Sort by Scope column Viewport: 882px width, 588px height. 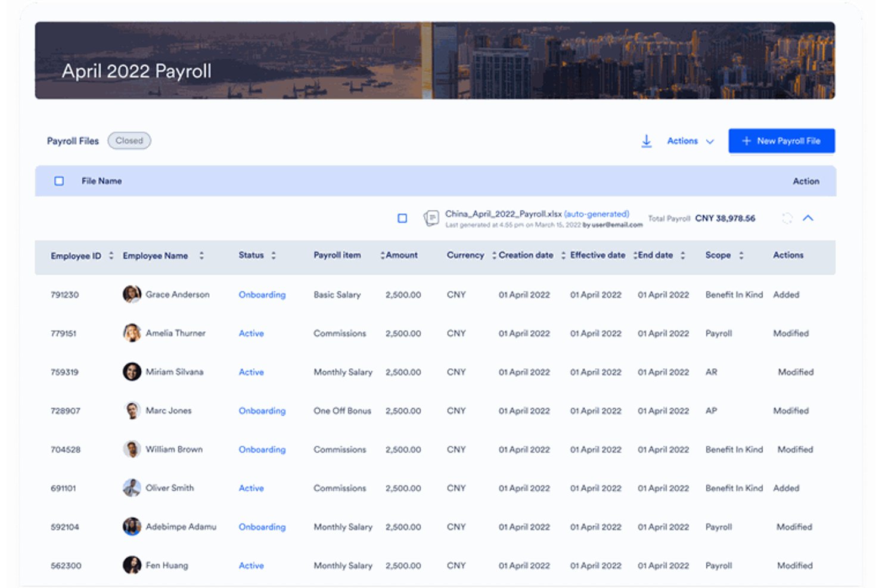[x=741, y=256]
